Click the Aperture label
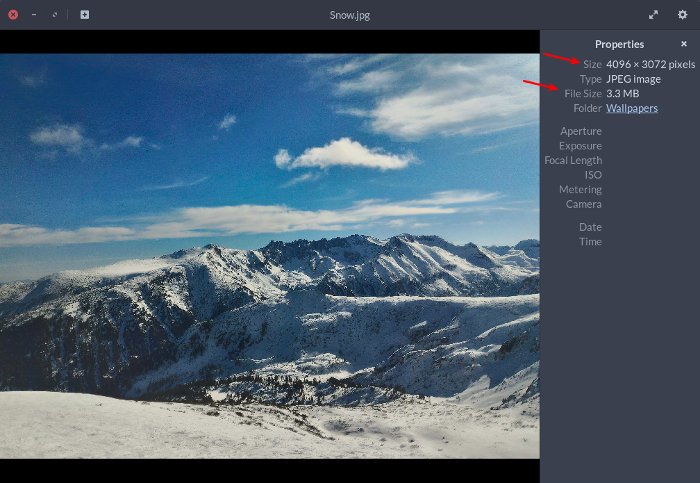700x483 pixels. coord(581,131)
